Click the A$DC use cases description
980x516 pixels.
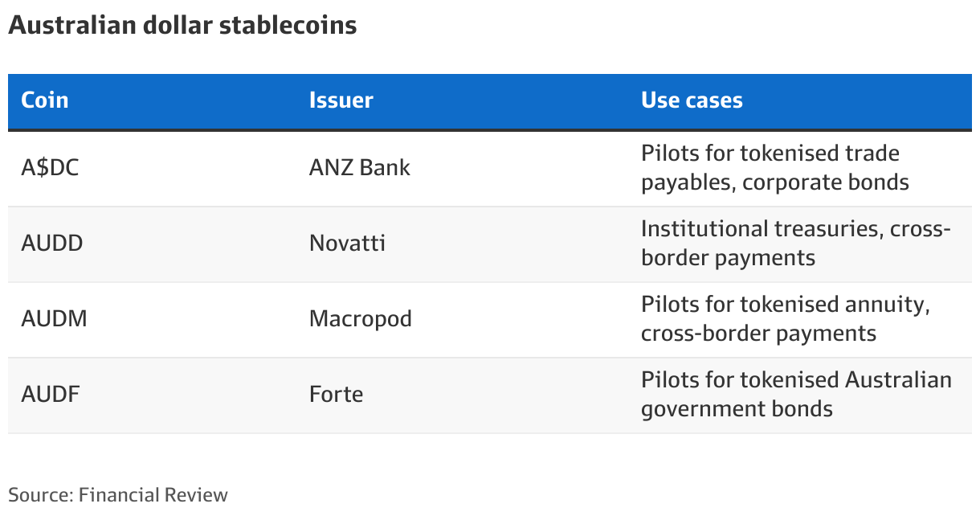pyautogui.click(x=774, y=168)
